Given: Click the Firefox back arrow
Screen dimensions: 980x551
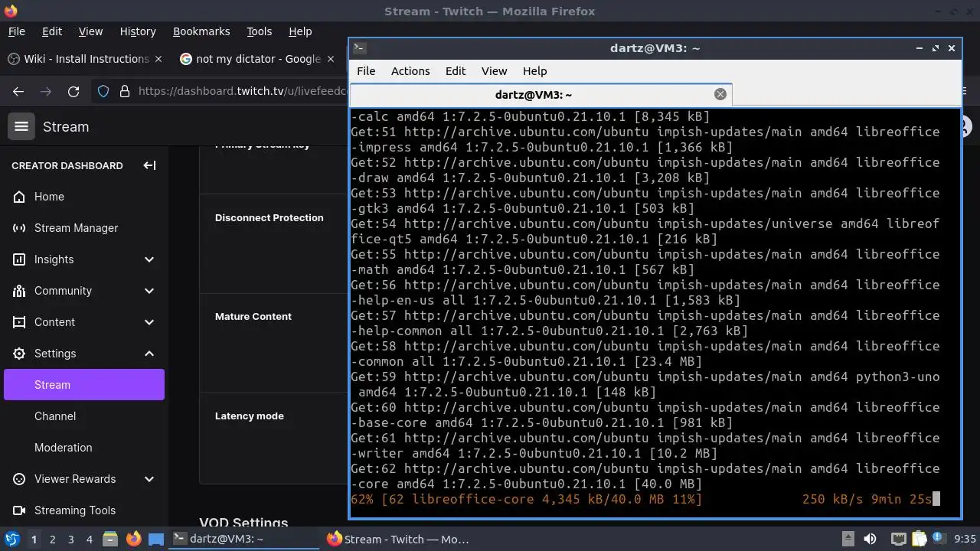Looking at the screenshot, I should 18,91.
